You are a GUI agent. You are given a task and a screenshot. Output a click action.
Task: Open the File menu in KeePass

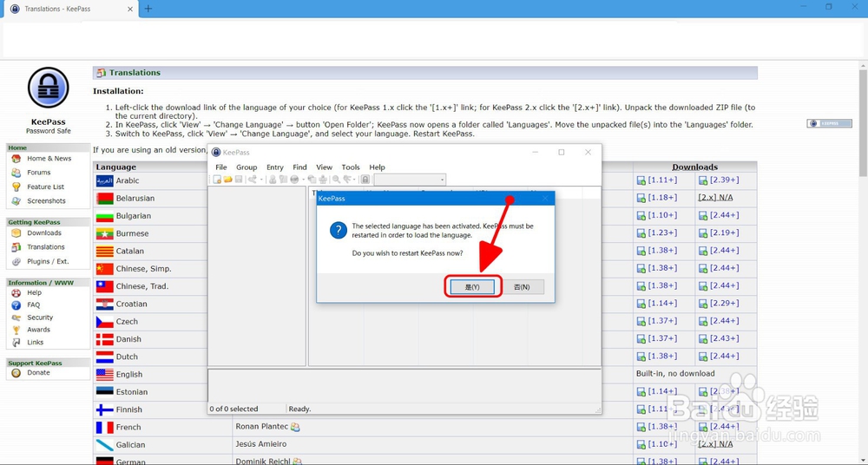220,167
